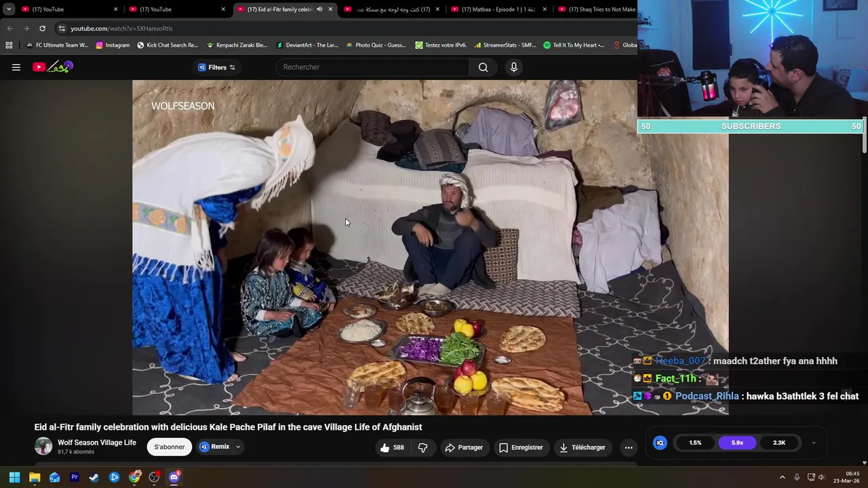Open Chrome apps grid shortcut
The image size is (868, 488).
(9, 45)
